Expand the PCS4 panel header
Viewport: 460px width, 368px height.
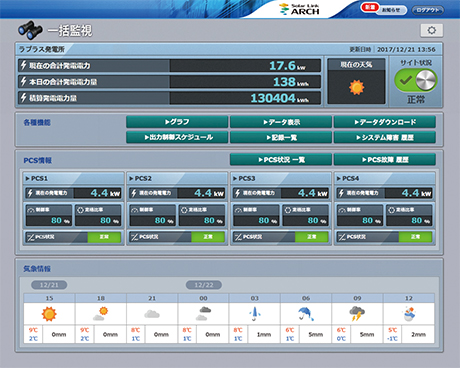coord(385,178)
